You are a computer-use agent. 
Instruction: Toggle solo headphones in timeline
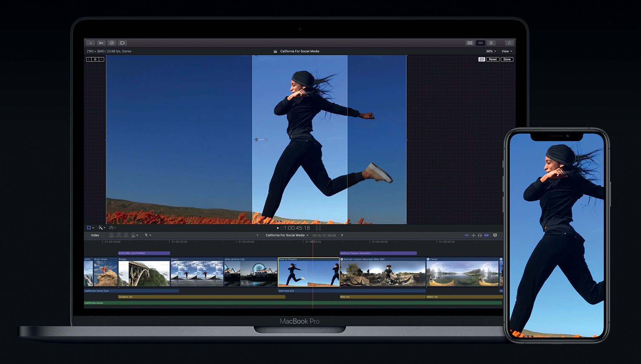pyautogui.click(x=480, y=235)
